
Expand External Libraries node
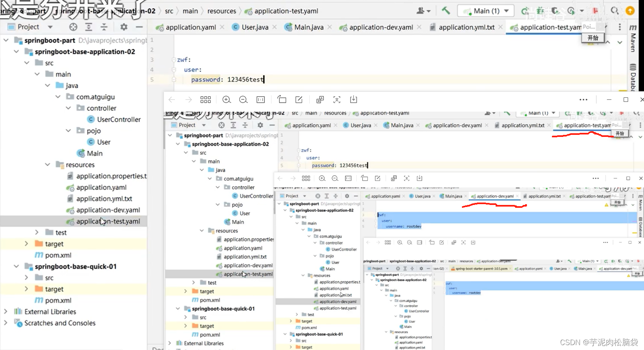(6, 311)
